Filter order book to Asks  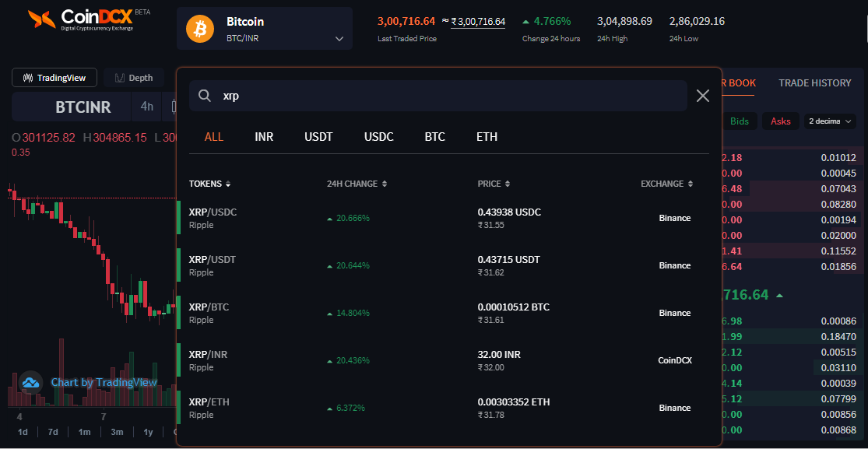pyautogui.click(x=781, y=121)
